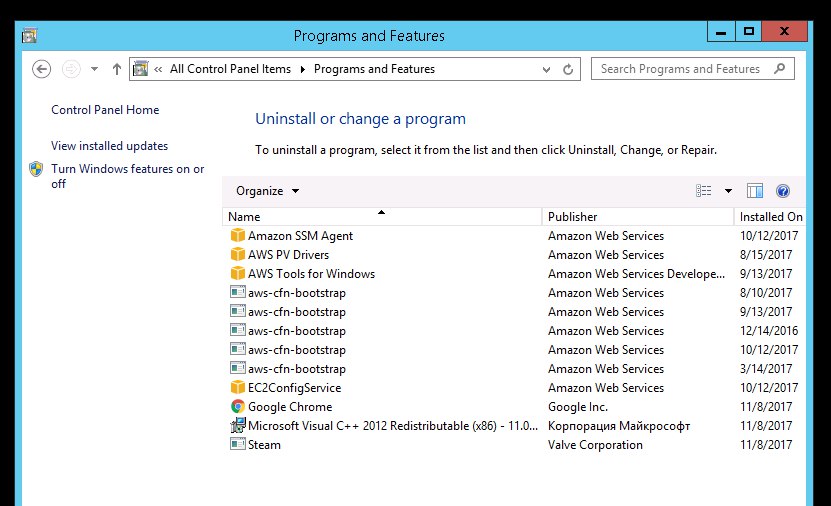Select aws-cfn-bootstrap icon installed 9/13/2017
Viewport: 831px width, 506px height.
point(237,312)
